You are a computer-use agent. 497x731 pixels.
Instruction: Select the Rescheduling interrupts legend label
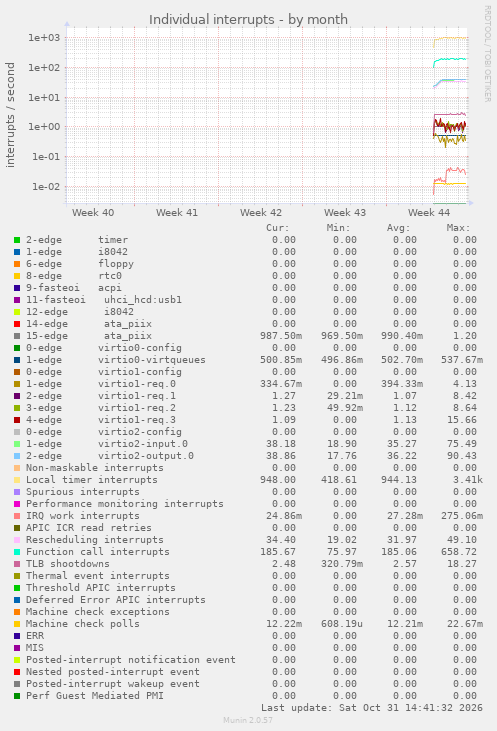coord(95,540)
